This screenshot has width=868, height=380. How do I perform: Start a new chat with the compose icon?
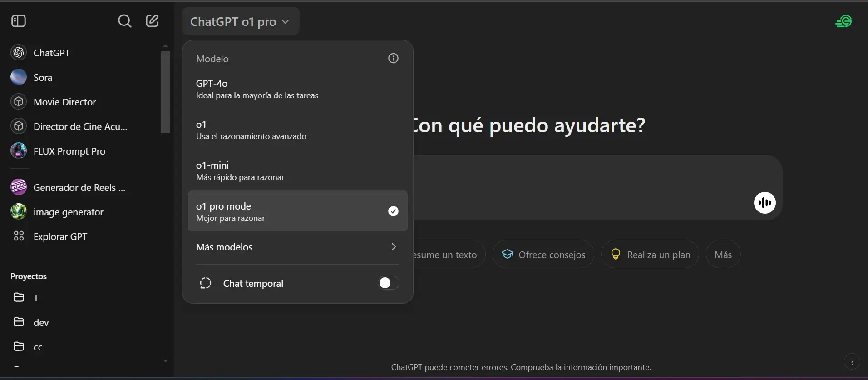pos(152,21)
